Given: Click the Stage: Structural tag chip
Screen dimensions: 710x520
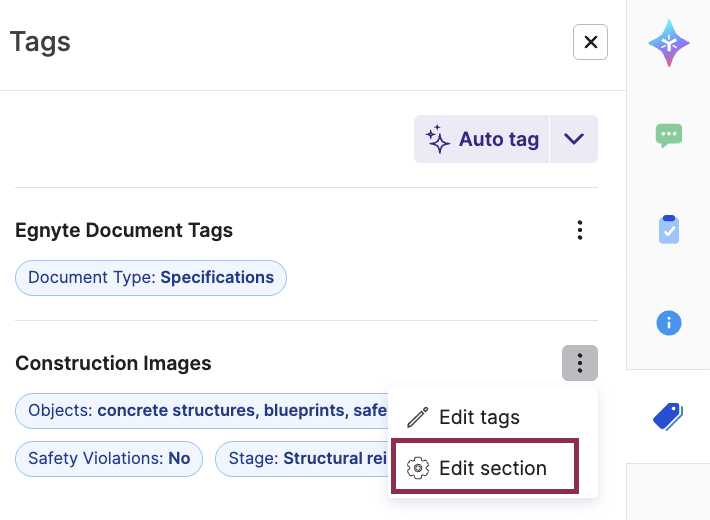Looking at the screenshot, I should click(302, 459).
